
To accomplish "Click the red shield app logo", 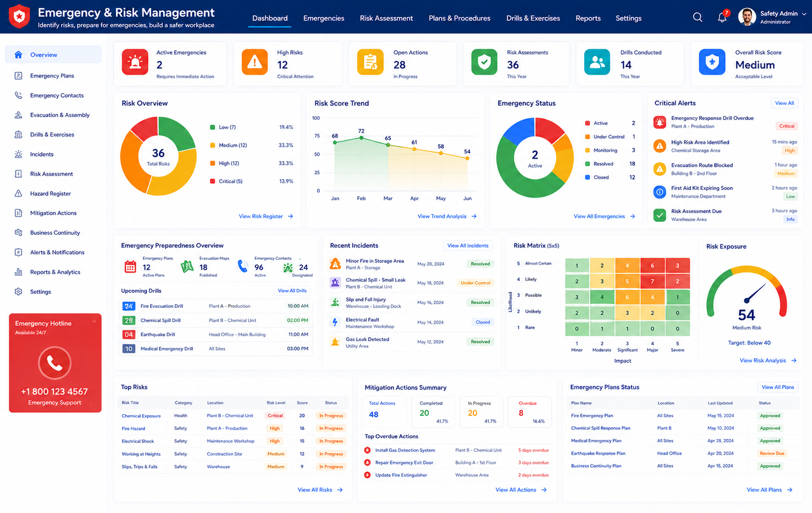I will [20, 16].
